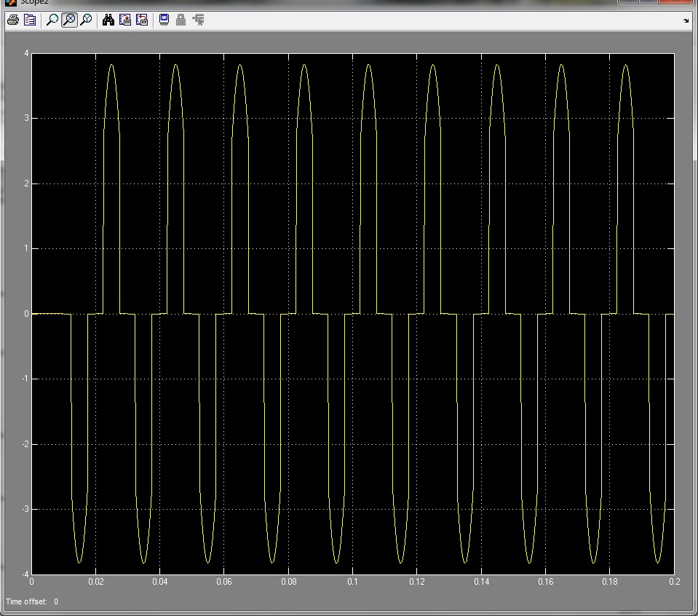Click x-axis tick label 0.12
Screen dimensions: 698x616
tap(417, 582)
